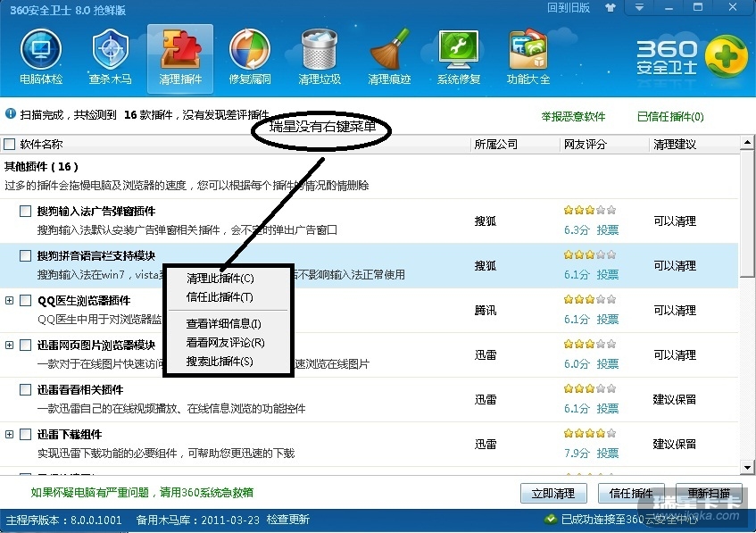
Task: Vote 投票 for 迅雷网页图片浏览器模块
Action: [608, 363]
